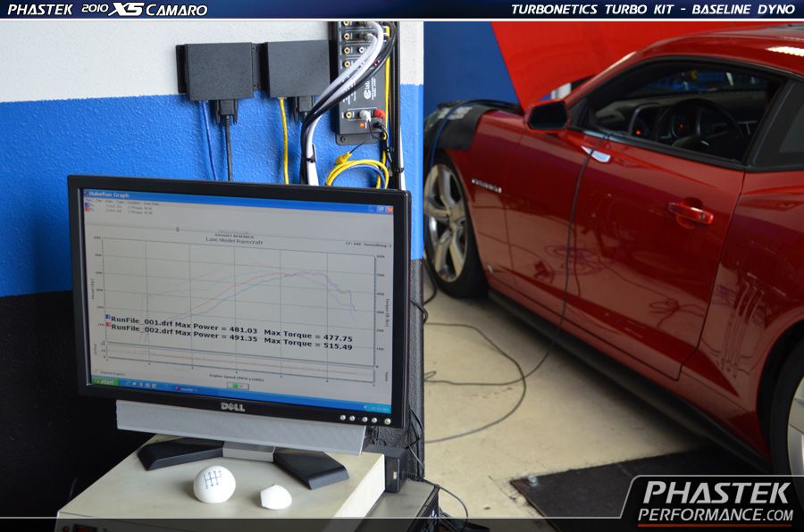Click the system tray clock
804x532 pixels.
point(380,409)
